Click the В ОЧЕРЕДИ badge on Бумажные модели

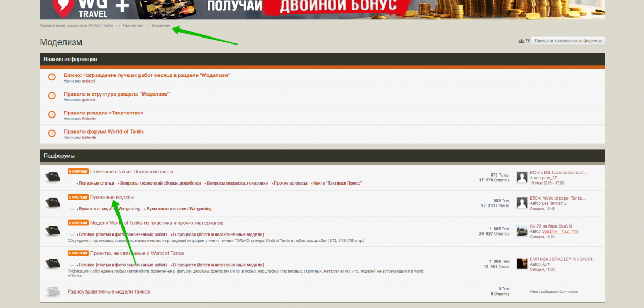(78, 197)
